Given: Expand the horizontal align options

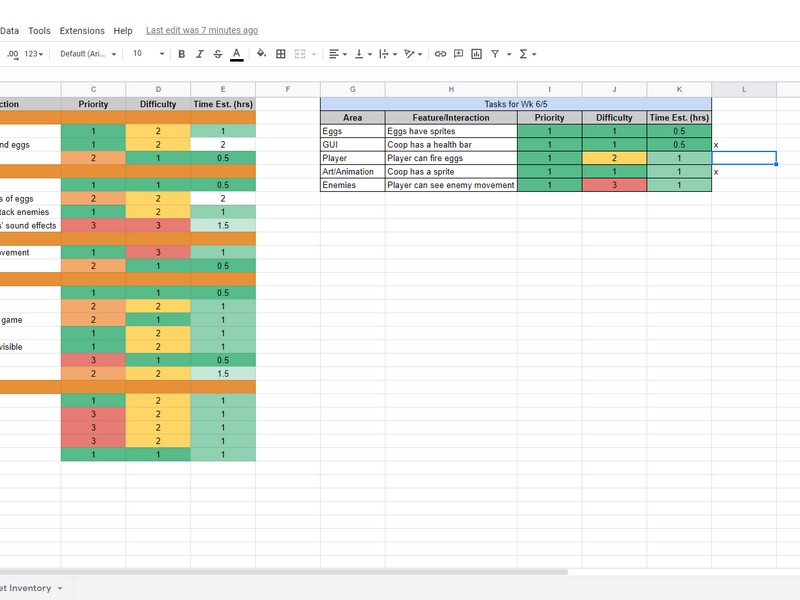Looking at the screenshot, I should pyautogui.click(x=336, y=54).
